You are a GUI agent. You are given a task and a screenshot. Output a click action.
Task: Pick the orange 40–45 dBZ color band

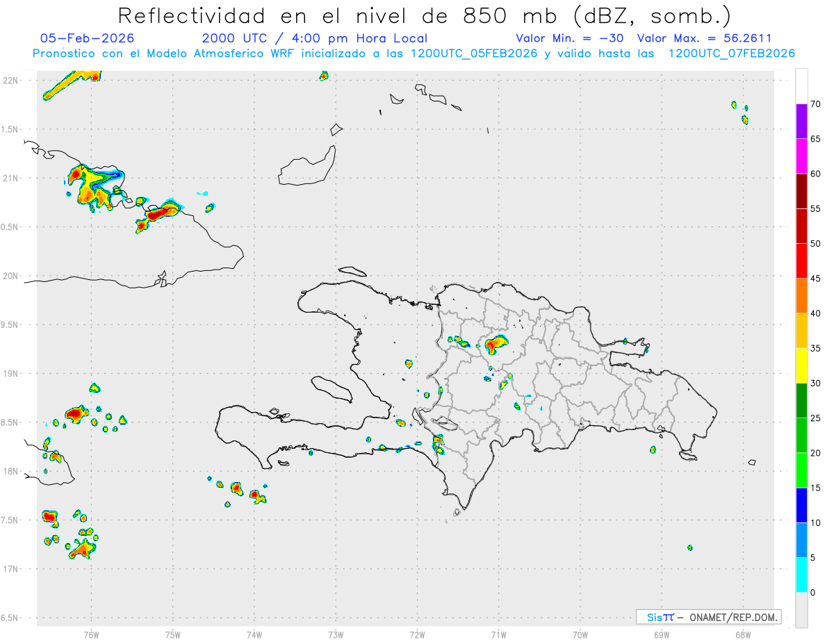(801, 296)
